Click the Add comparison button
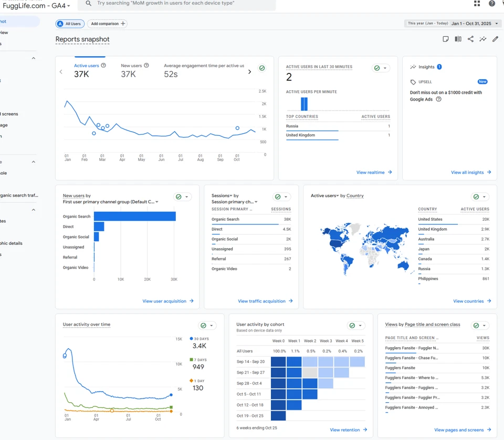Screen dimensions: 504x440 coord(108,24)
